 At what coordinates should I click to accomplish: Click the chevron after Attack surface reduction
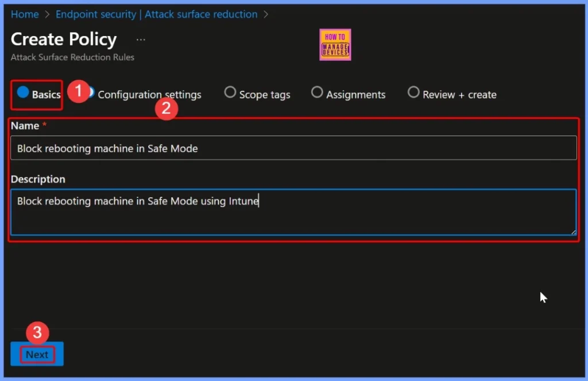tap(266, 14)
